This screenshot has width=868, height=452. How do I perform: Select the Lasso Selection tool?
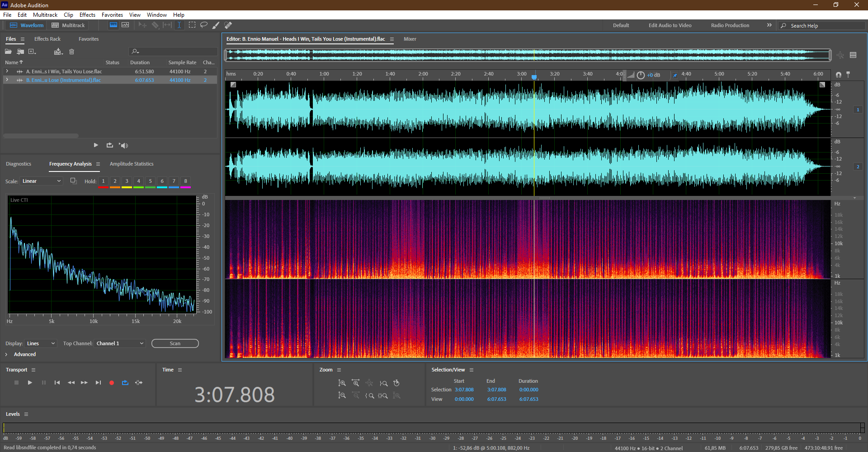[204, 25]
